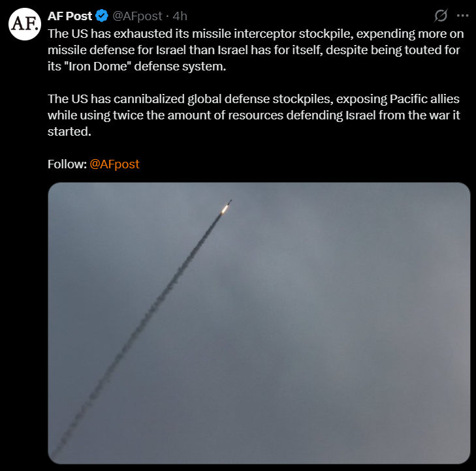Open the three-dot more options menu
This screenshot has height=471, width=476.
(462, 16)
